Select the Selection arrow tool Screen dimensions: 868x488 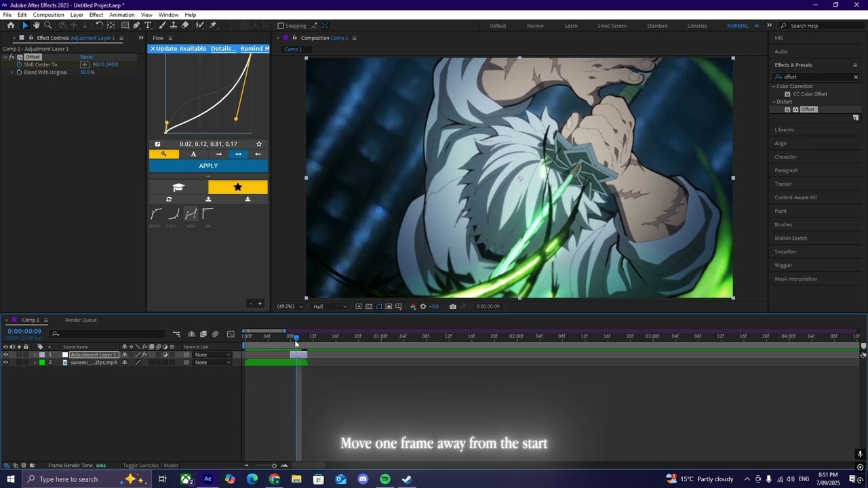[x=25, y=25]
